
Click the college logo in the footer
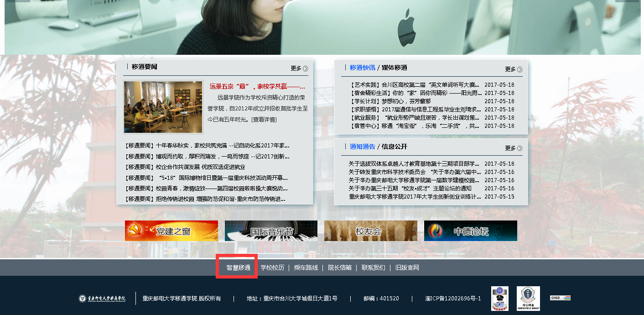click(102, 299)
